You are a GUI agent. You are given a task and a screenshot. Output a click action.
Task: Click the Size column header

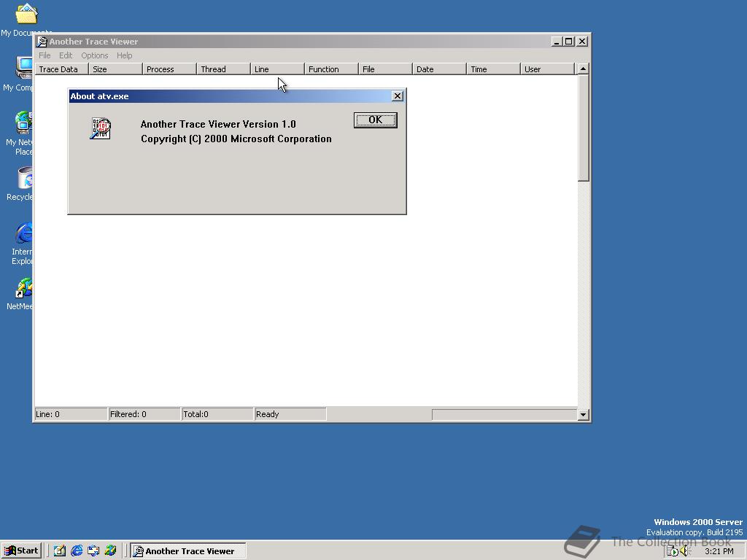coord(116,69)
